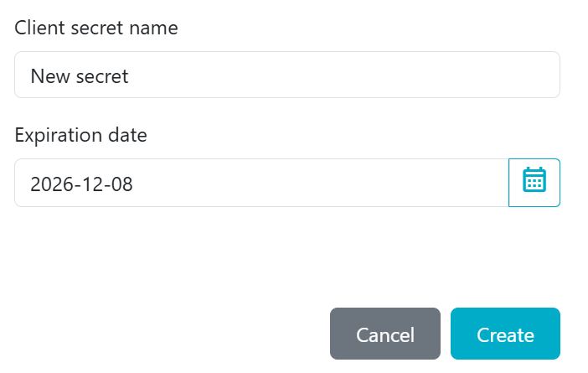
Task: Click the calendar icon beside the expiration date
Action: (x=534, y=182)
